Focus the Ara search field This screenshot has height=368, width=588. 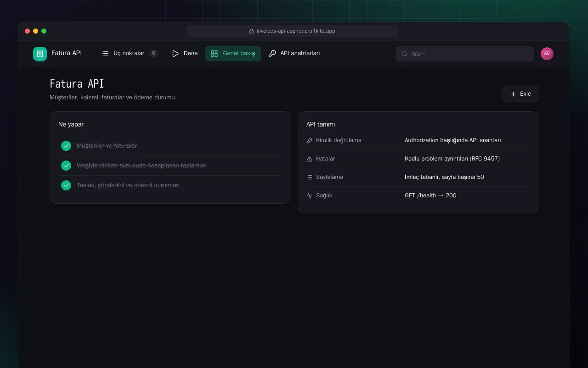tap(465, 54)
